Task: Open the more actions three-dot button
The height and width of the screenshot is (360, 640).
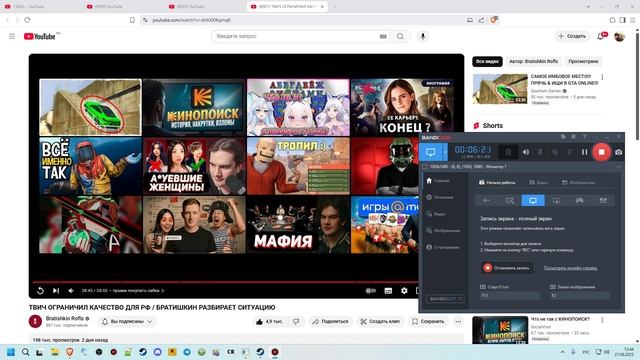Action: (458, 322)
